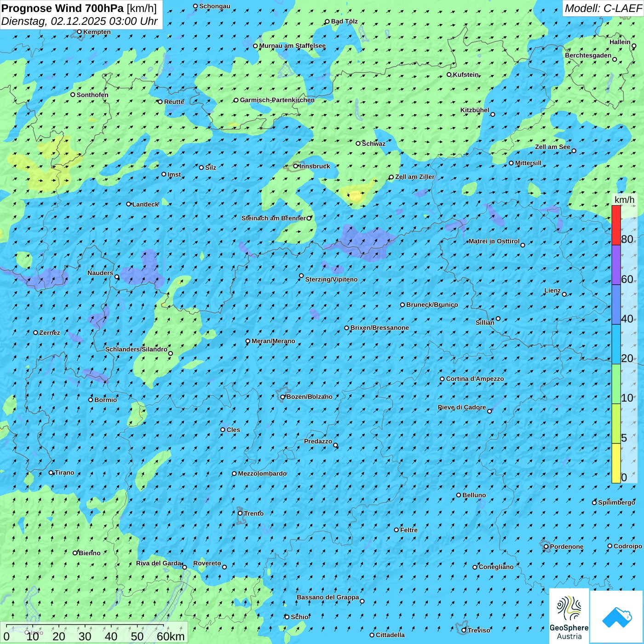Image resolution: width=644 pixels, height=644 pixels.
Task: Click the Murnau am Staffelsee label
Action: (292, 46)
